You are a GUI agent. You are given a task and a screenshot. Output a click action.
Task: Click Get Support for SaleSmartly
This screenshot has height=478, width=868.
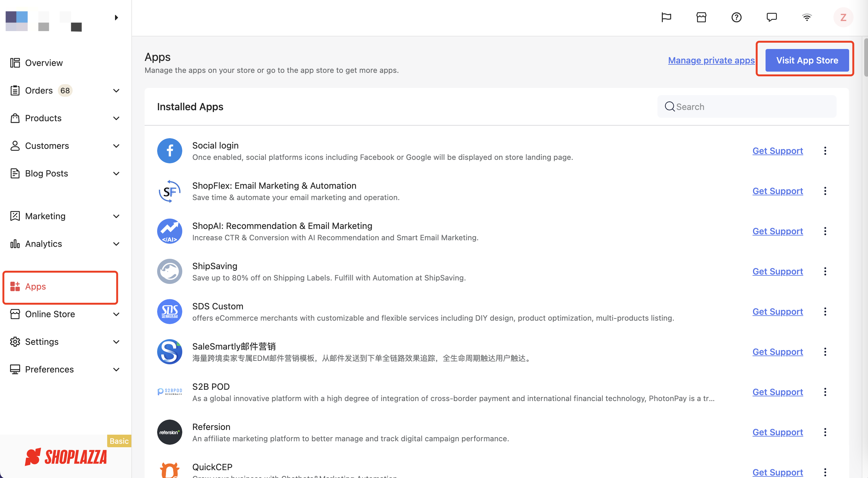pyautogui.click(x=778, y=352)
